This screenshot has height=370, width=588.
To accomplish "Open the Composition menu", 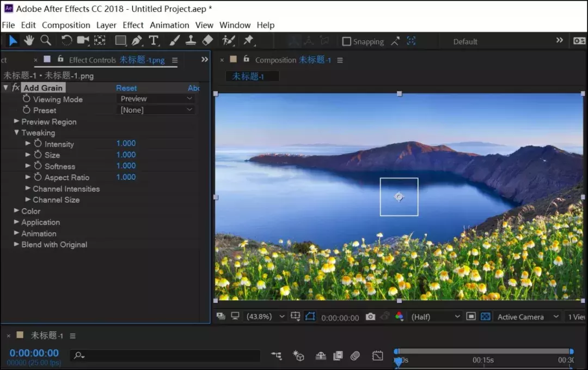I will click(x=66, y=25).
